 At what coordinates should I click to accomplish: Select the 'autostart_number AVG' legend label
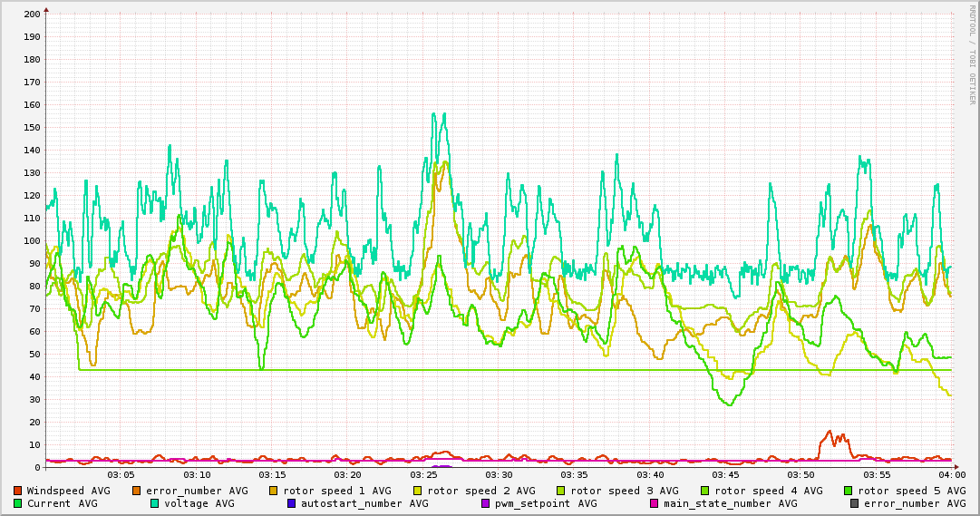click(x=364, y=503)
